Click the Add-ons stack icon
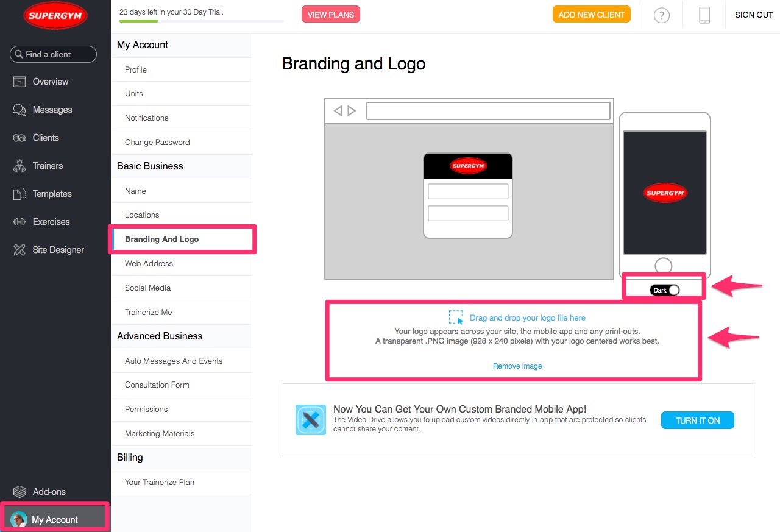780x532 pixels. [19, 491]
